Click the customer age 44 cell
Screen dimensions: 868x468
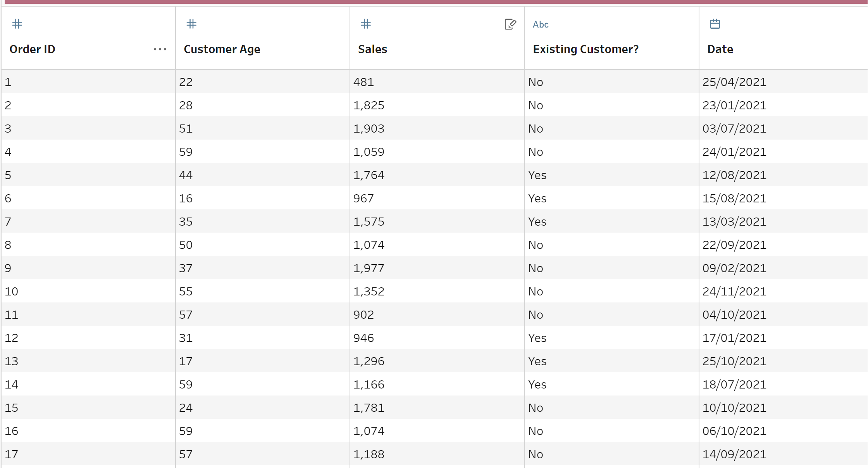[186, 175]
